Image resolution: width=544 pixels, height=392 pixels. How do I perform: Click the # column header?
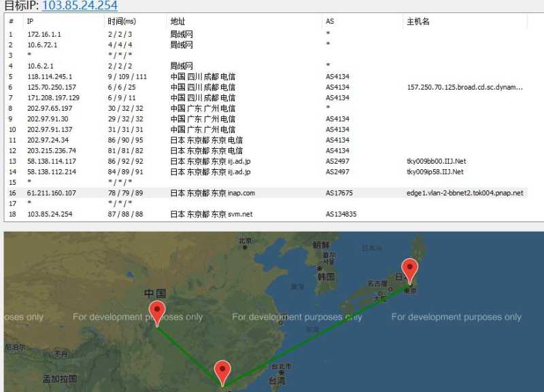pyautogui.click(x=11, y=22)
